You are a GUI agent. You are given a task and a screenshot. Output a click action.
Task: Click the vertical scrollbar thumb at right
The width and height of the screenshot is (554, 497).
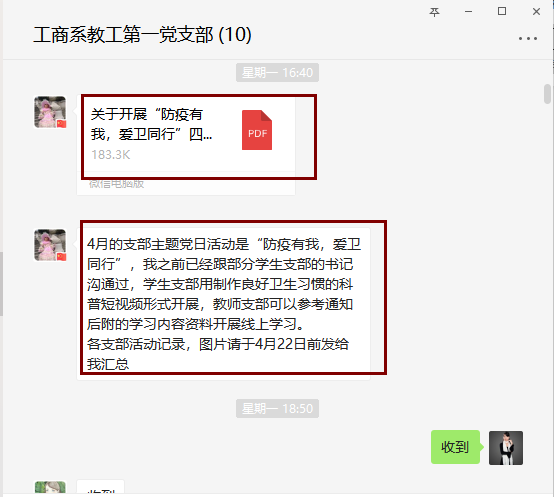click(x=547, y=94)
